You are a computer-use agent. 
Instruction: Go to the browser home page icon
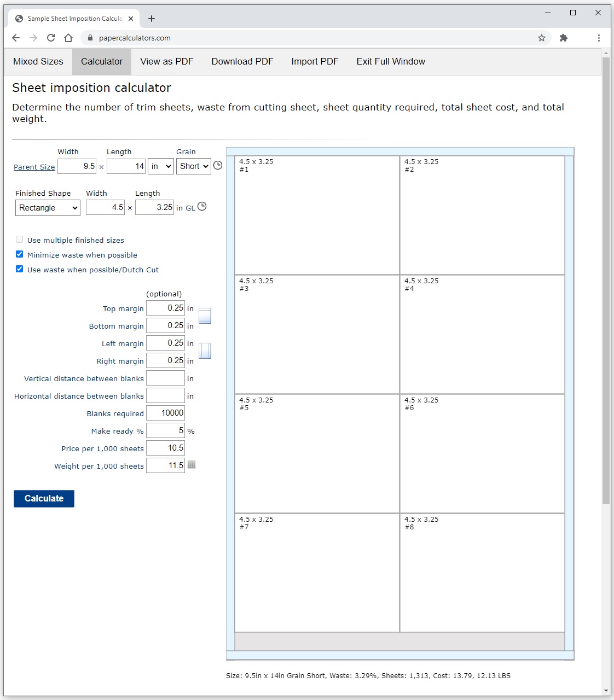click(68, 38)
